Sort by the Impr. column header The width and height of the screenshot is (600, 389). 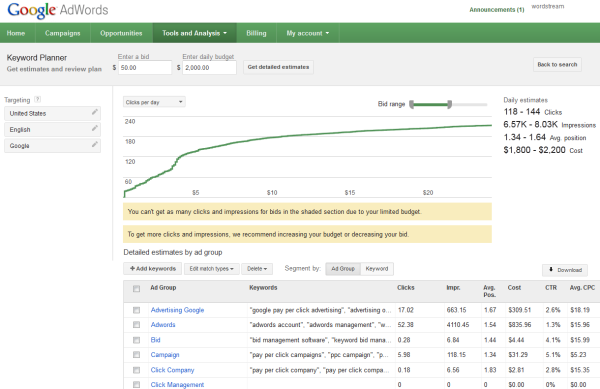click(x=453, y=287)
